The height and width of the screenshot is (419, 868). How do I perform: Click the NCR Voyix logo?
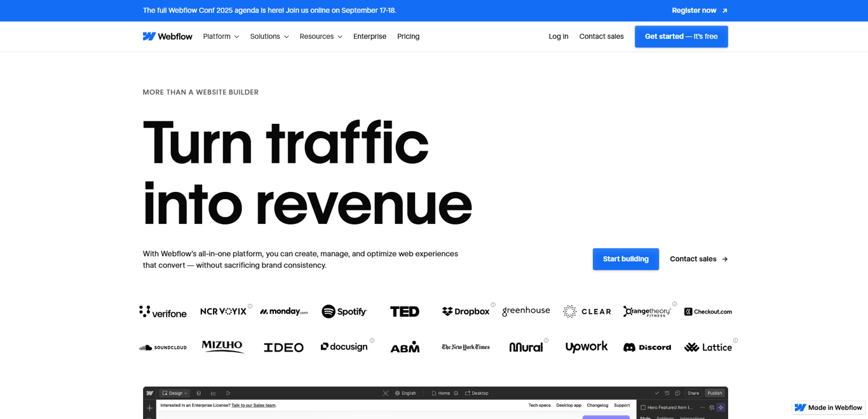pos(223,311)
